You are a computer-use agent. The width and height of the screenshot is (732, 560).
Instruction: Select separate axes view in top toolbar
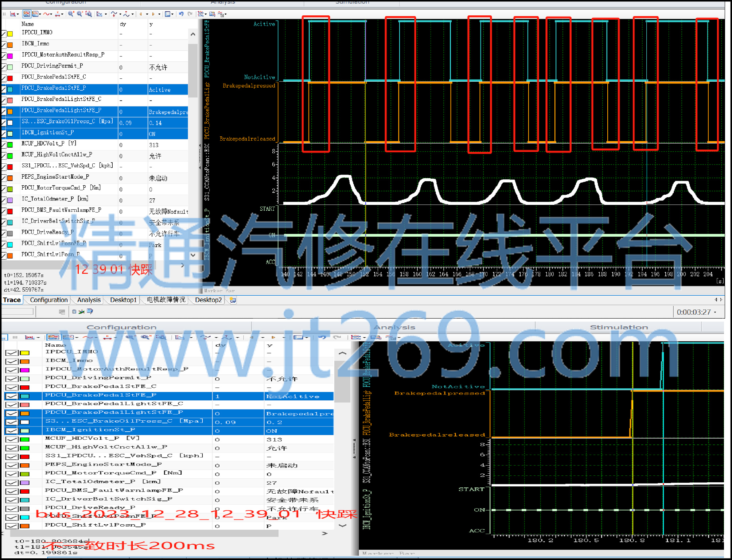35,14
